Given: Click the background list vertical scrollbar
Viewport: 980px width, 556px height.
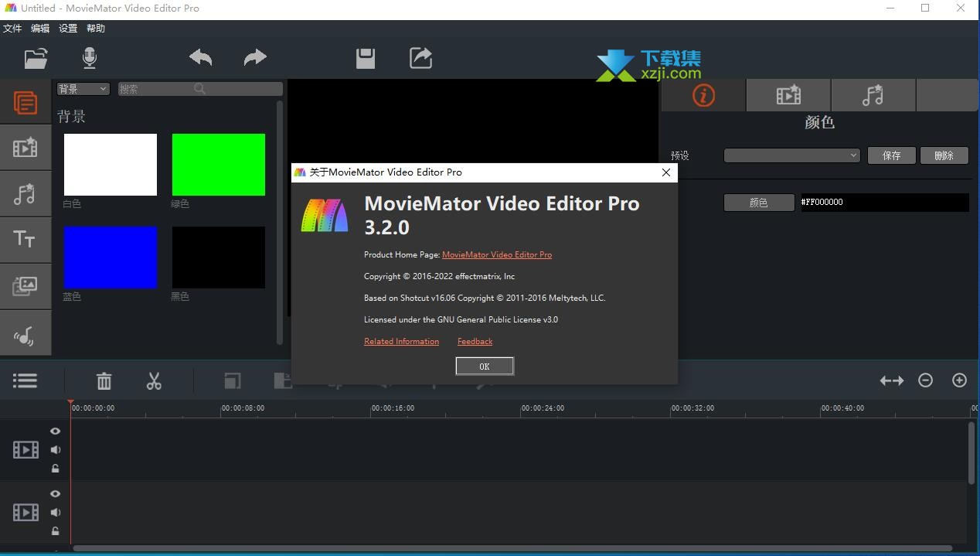Looking at the screenshot, I should pyautogui.click(x=280, y=223).
